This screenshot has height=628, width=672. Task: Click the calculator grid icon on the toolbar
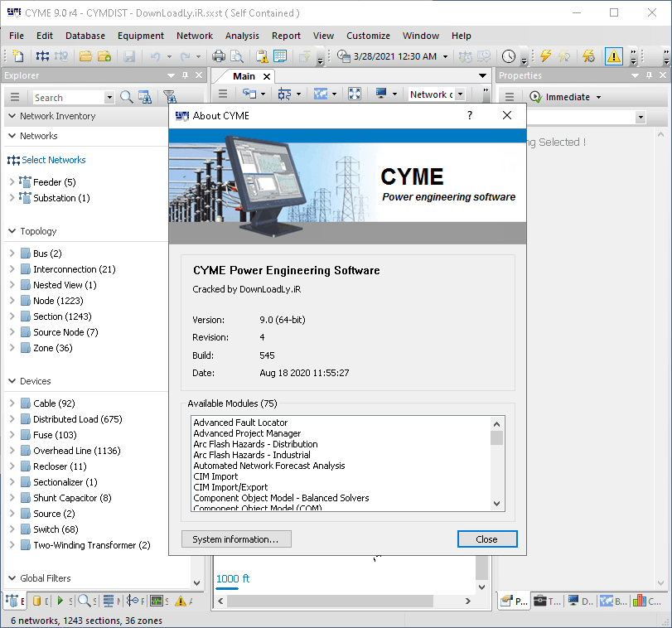(x=279, y=56)
